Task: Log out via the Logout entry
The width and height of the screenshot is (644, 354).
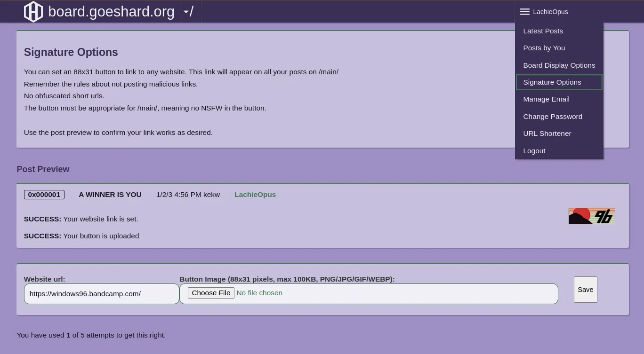Action: pyautogui.click(x=534, y=151)
